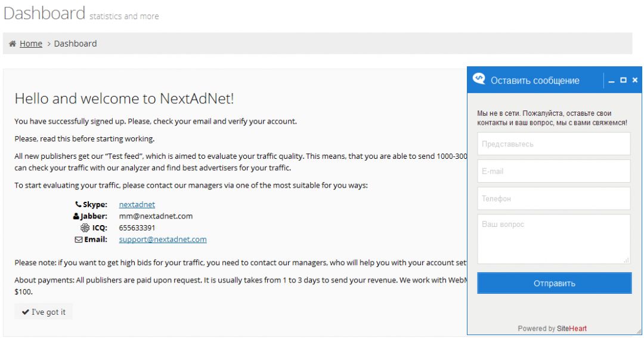Screen dimensions: 644x338
Task: Click the Email: label
Action: [x=95, y=239]
